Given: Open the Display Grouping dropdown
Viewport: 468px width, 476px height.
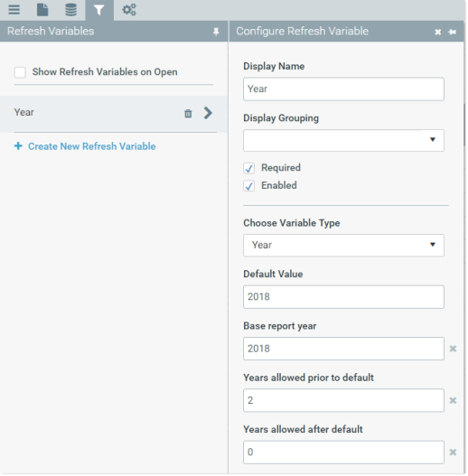Looking at the screenshot, I should [343, 140].
